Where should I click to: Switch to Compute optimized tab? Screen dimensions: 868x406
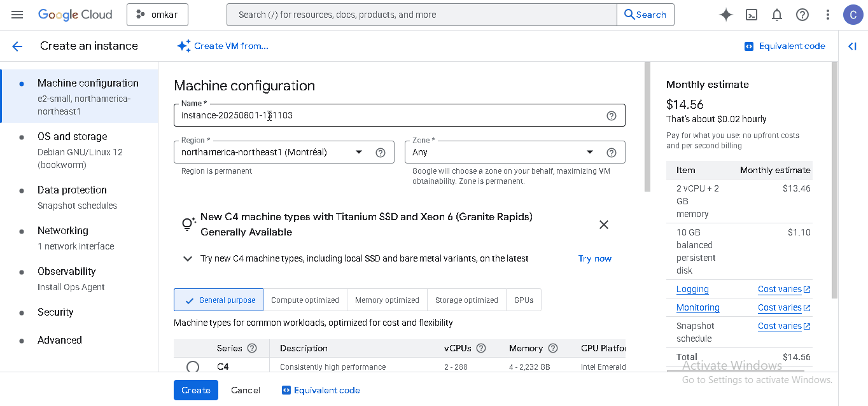[305, 300]
